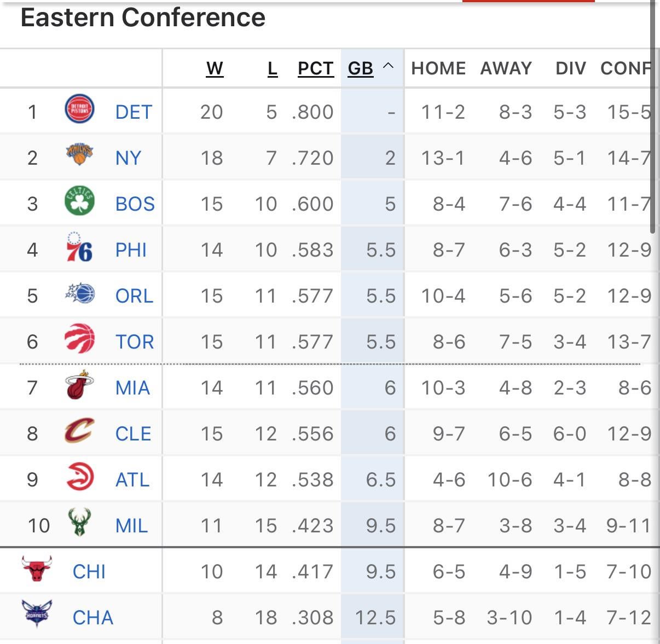Image resolution: width=660 pixels, height=644 pixels.
Task: Click the Miami Heat logo
Action: pyautogui.click(x=79, y=386)
